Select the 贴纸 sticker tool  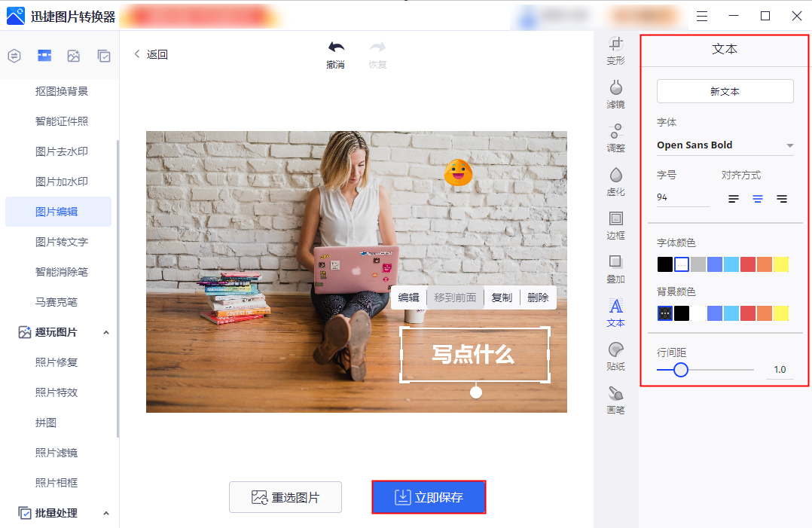click(x=615, y=356)
